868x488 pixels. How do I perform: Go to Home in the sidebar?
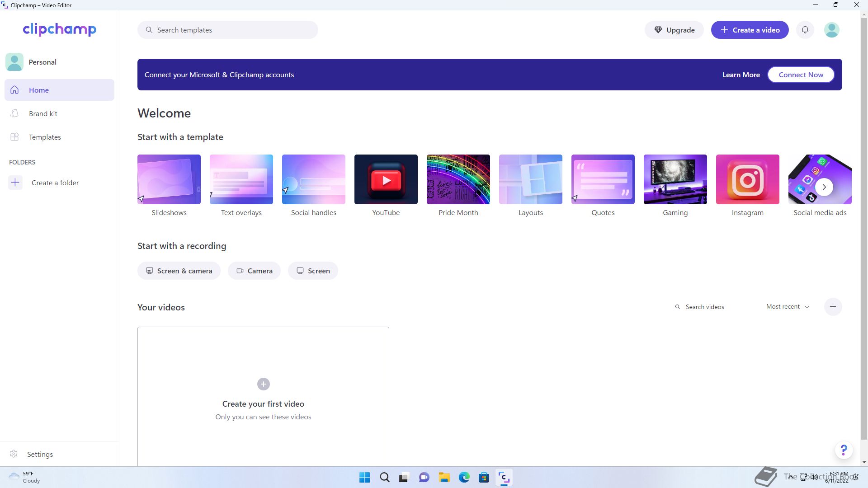click(x=59, y=90)
